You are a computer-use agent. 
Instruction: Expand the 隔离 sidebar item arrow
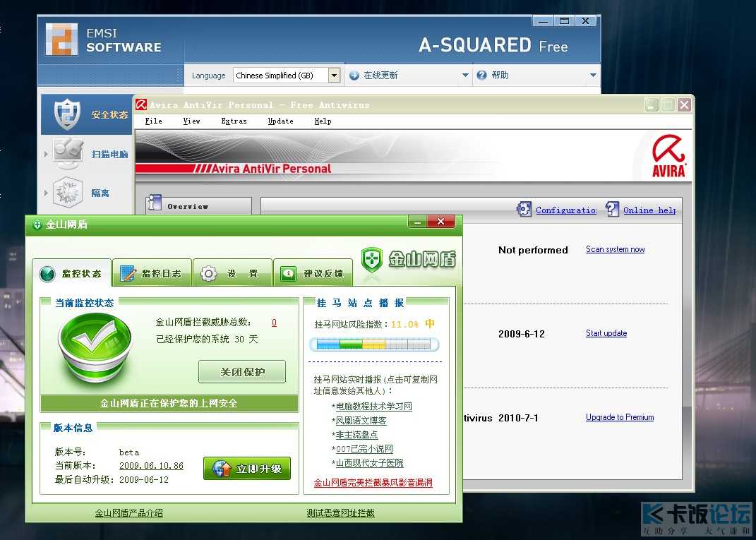point(46,193)
